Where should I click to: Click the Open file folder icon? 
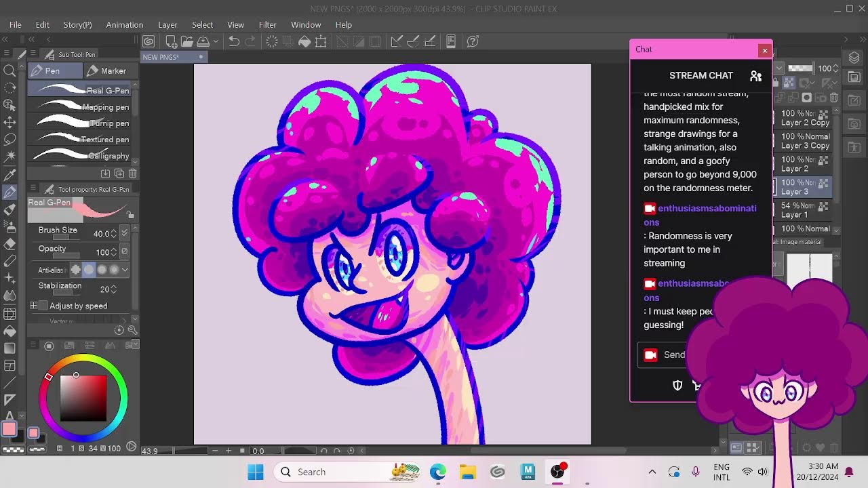pyautogui.click(x=186, y=41)
